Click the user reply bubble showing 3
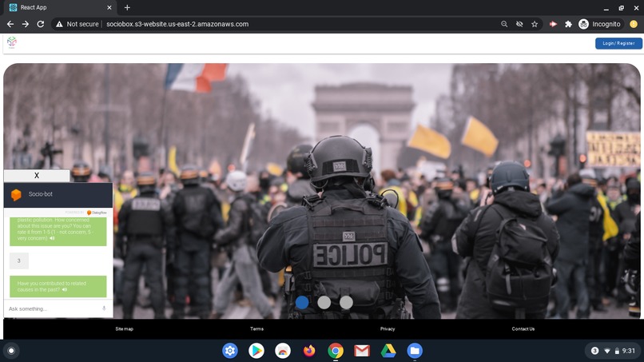 (19, 261)
